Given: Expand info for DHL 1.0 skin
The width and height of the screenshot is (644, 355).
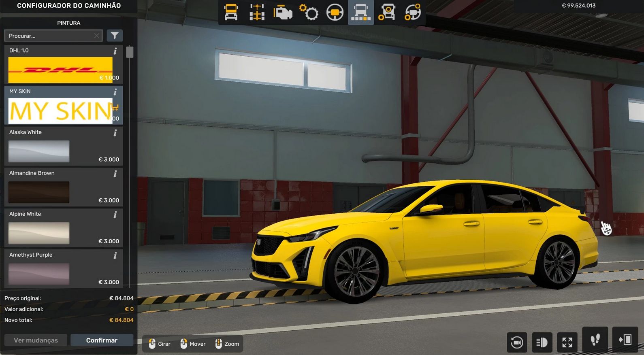Looking at the screenshot, I should (x=115, y=51).
